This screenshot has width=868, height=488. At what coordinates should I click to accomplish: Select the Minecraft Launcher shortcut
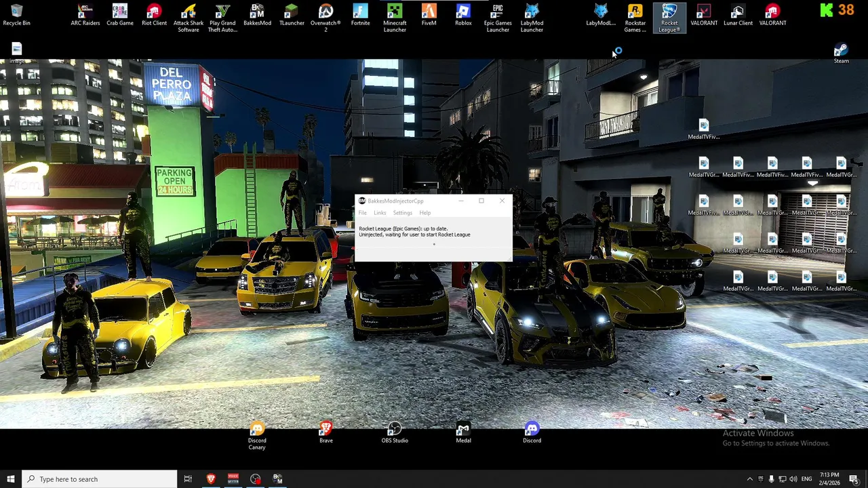click(x=395, y=18)
